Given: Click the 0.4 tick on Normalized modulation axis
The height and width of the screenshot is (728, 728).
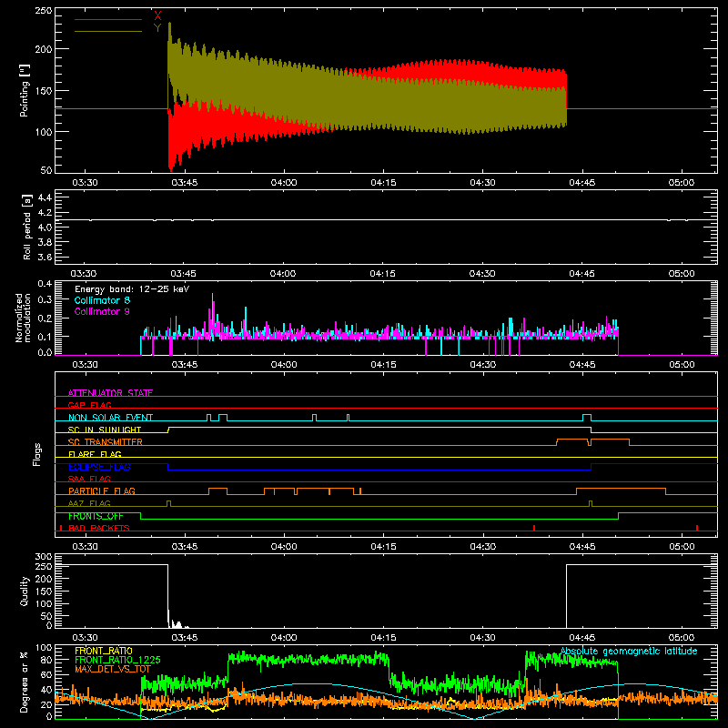Looking at the screenshot, I should pyautogui.click(x=45, y=284).
